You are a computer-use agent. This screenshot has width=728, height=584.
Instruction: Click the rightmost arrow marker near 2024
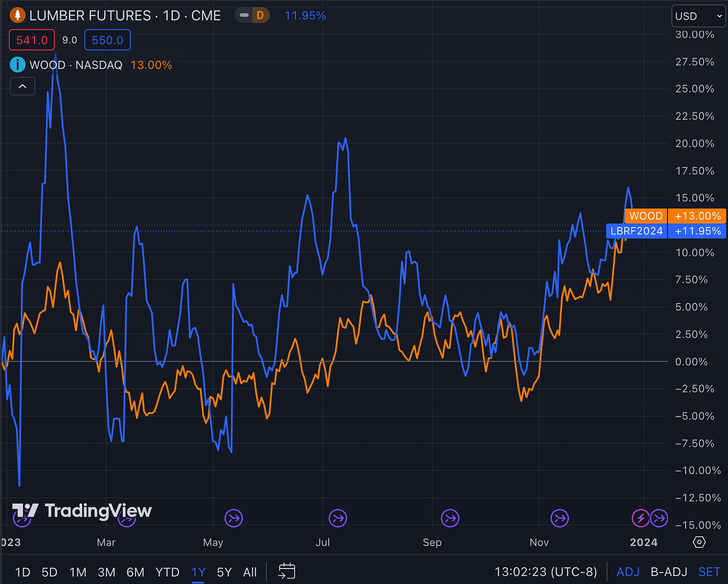(659, 518)
